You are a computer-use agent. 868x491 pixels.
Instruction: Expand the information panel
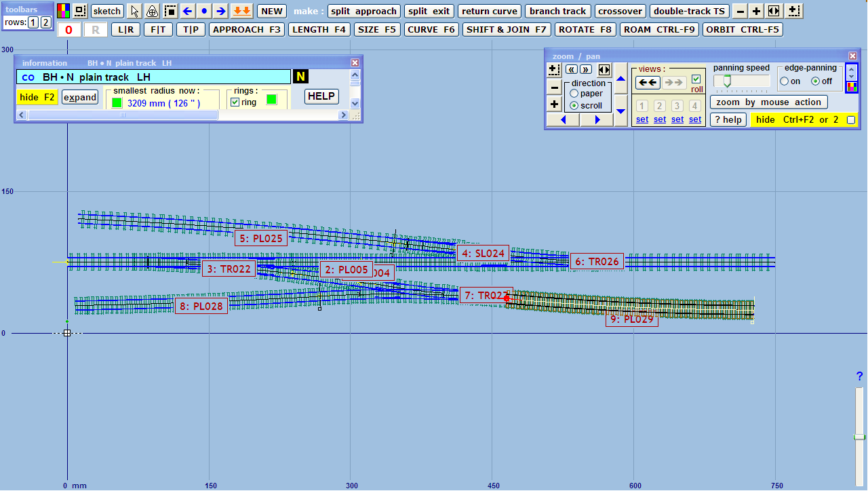point(80,97)
